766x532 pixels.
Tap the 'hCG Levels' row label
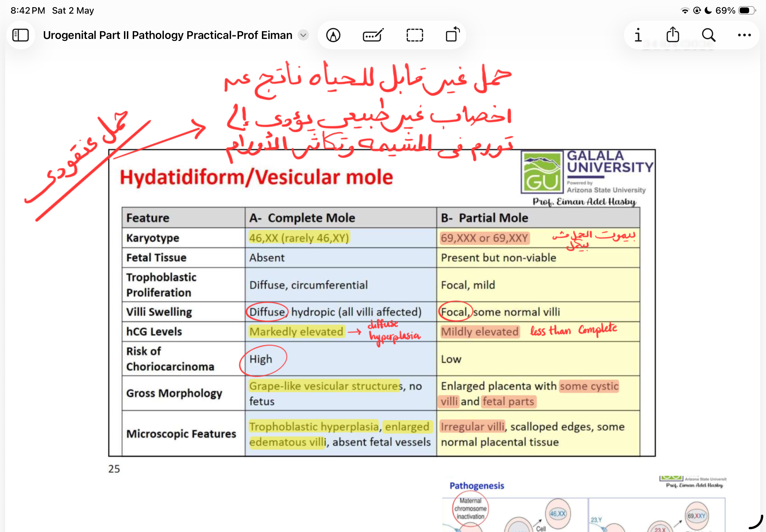tap(154, 331)
